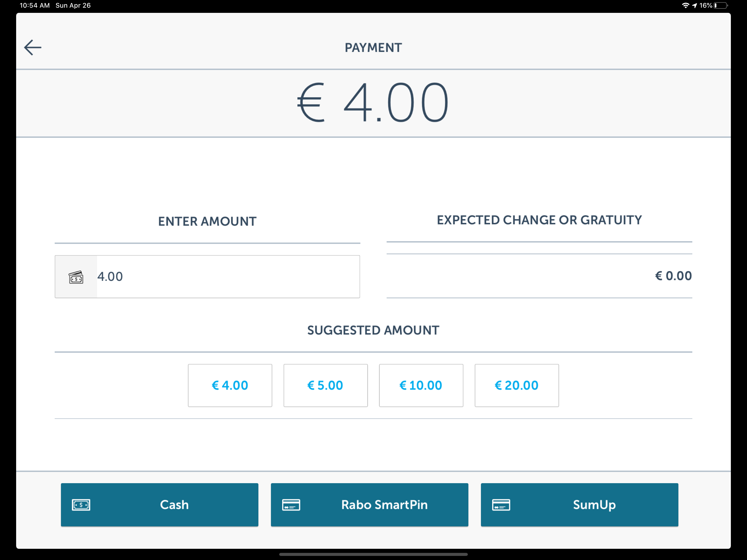Tap the location arrow status icon
The width and height of the screenshot is (747, 560).
click(x=695, y=5)
